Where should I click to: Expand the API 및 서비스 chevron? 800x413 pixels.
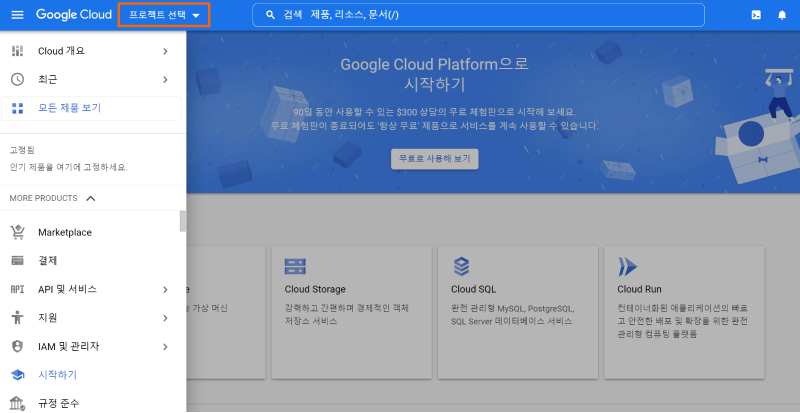pyautogui.click(x=165, y=290)
